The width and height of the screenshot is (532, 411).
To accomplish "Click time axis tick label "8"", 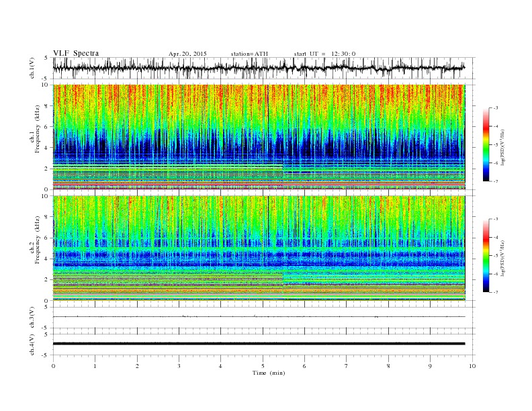I will click(x=388, y=366).
